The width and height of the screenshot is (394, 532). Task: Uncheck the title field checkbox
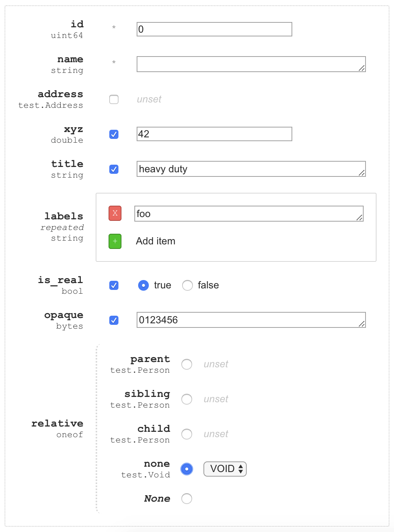(x=114, y=169)
